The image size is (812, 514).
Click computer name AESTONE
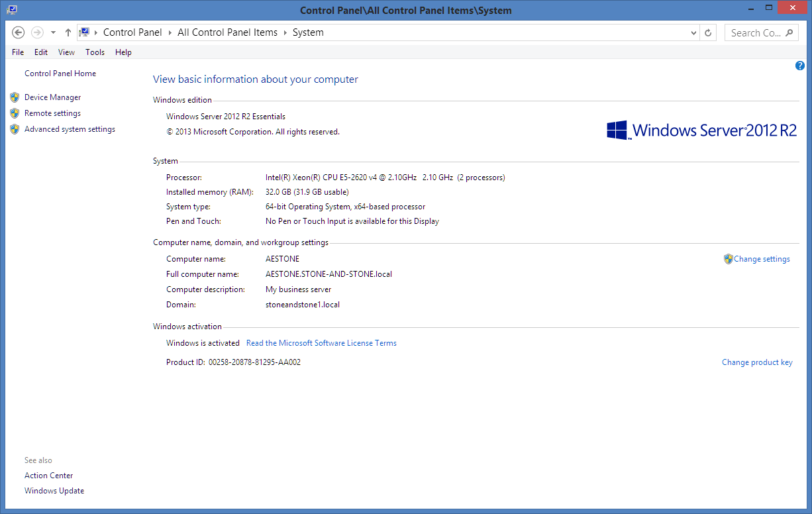(282, 259)
